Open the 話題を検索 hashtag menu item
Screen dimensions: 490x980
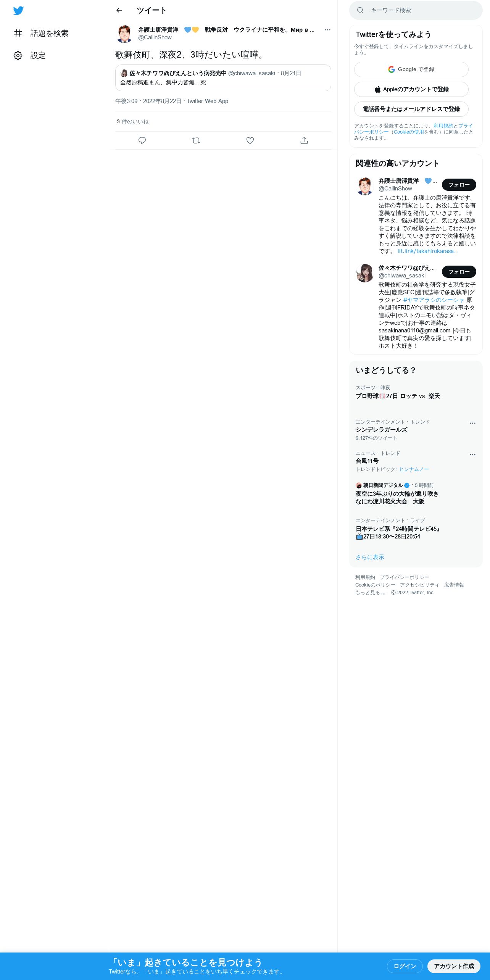coord(41,33)
